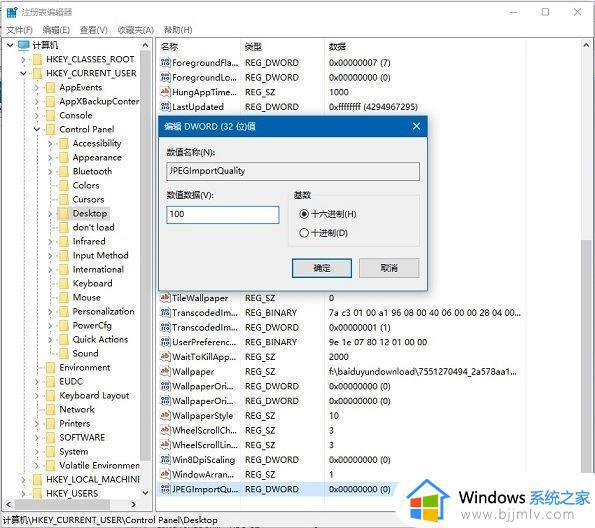
Task: Select the Input Method tree key
Action: pos(101,255)
